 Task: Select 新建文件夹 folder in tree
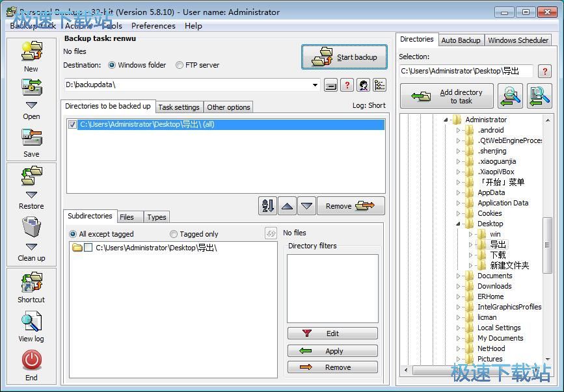[x=509, y=265]
